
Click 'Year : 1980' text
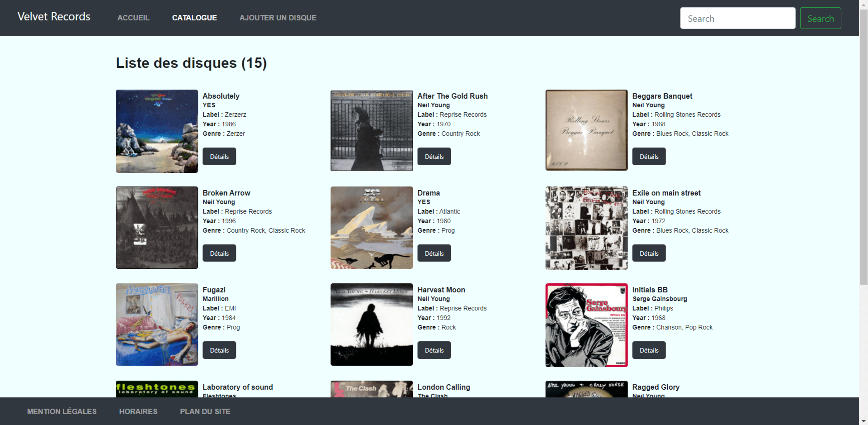point(434,221)
